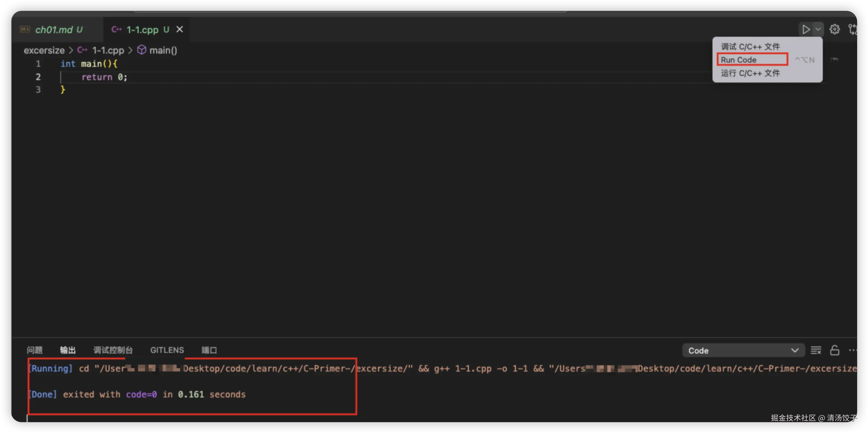Image resolution: width=868 pixels, height=433 pixels.
Task: Open the 问题 panel tab
Action: click(x=34, y=350)
